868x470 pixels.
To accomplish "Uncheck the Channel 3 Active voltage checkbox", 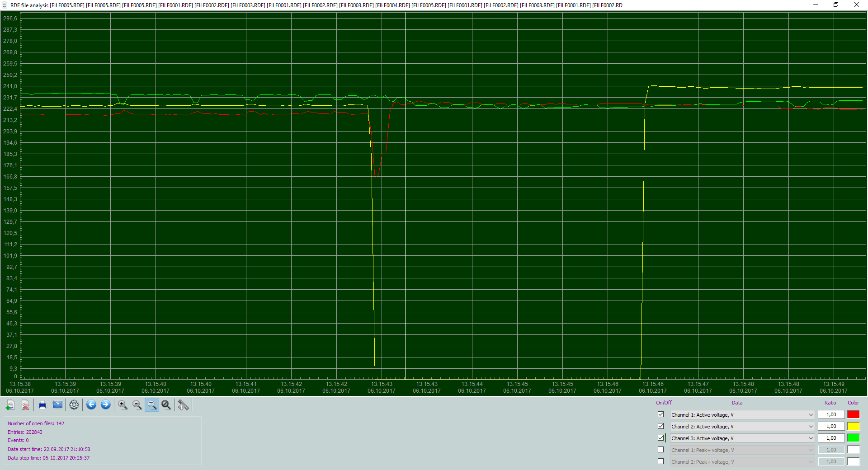I will point(661,438).
